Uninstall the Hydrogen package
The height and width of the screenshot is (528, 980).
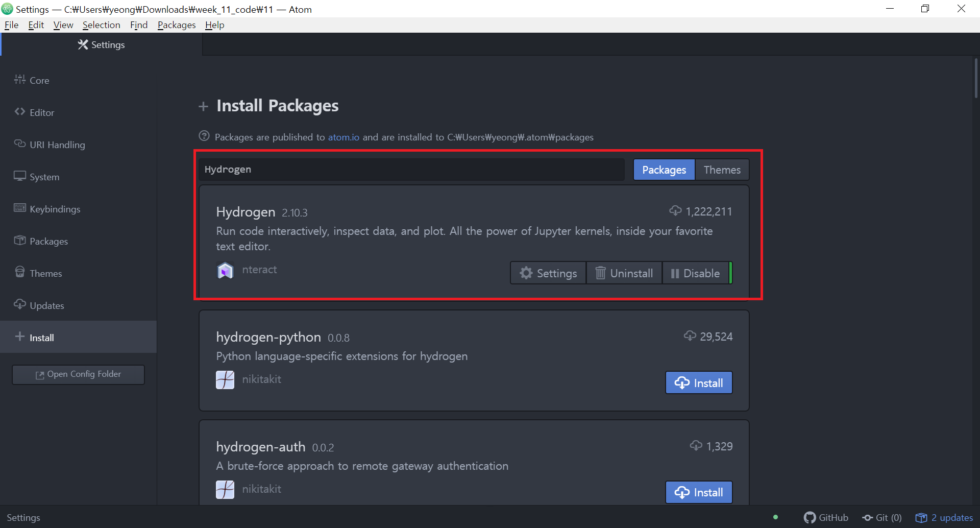624,273
